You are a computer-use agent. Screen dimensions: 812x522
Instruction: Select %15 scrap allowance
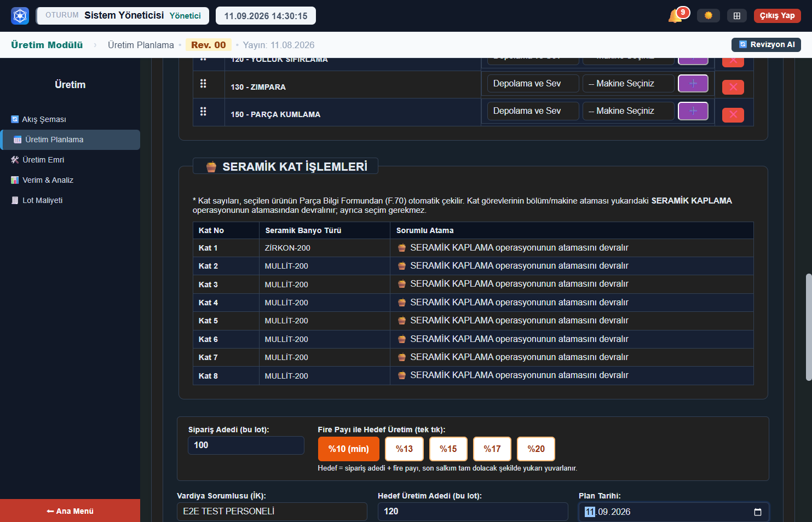(448, 449)
